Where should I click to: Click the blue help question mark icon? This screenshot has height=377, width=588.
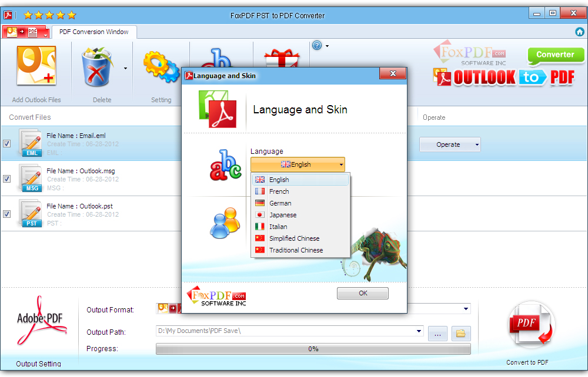[317, 46]
